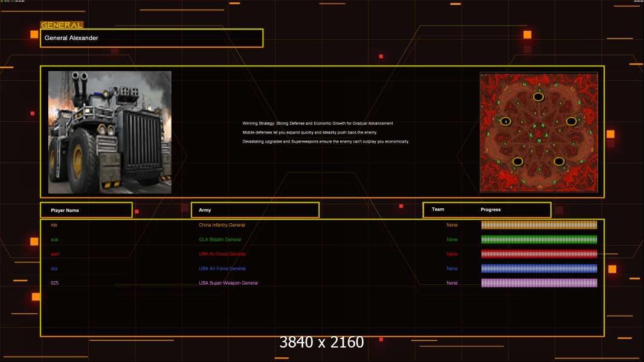Select the left start position marked 5
Viewport: 644px width, 362px height.
[506, 121]
